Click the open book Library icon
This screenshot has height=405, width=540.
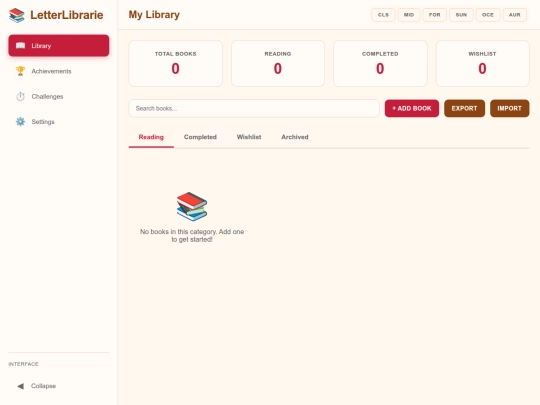pos(20,45)
